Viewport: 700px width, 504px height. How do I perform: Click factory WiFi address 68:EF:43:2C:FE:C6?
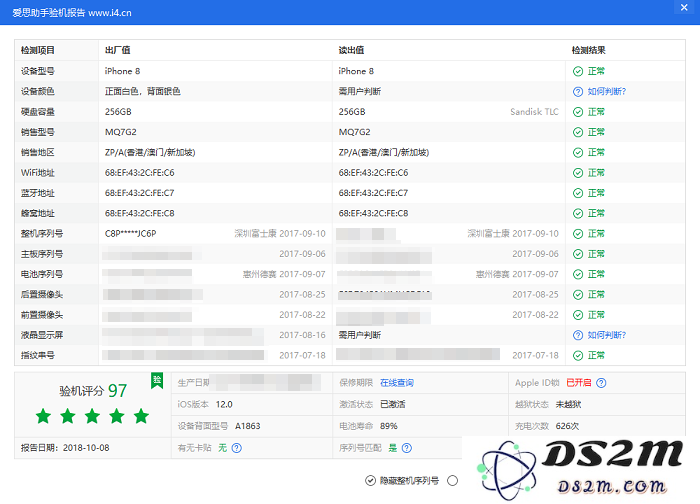point(140,173)
